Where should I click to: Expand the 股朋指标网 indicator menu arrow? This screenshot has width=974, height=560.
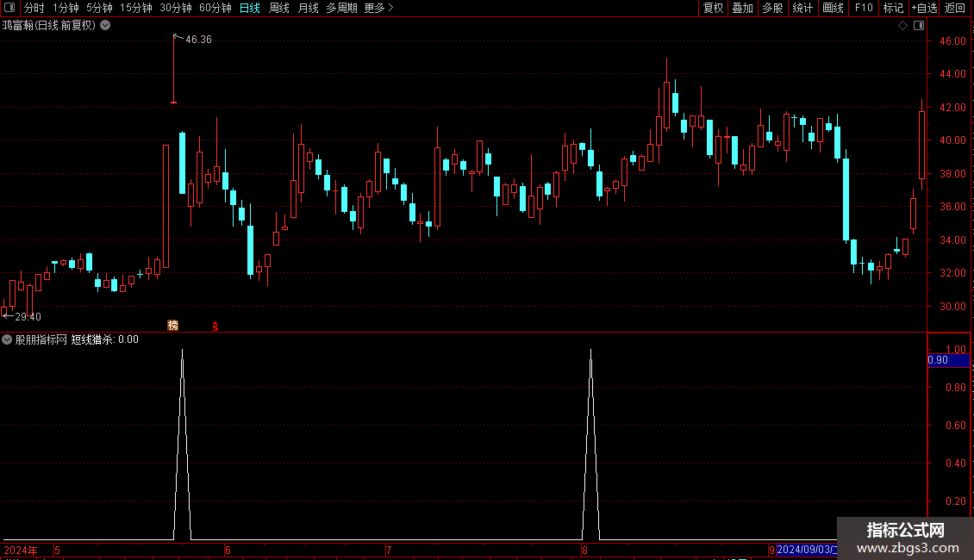point(7,339)
